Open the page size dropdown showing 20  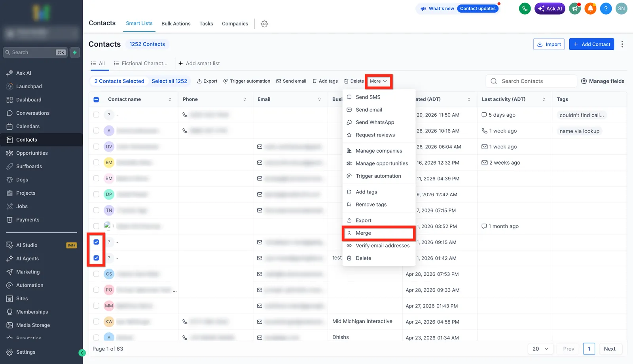click(x=540, y=349)
